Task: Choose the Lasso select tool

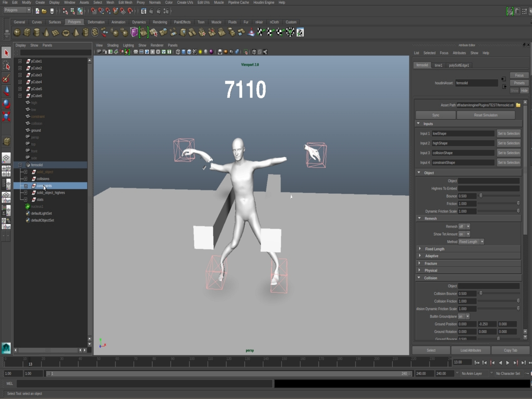Action: pyautogui.click(x=6, y=66)
